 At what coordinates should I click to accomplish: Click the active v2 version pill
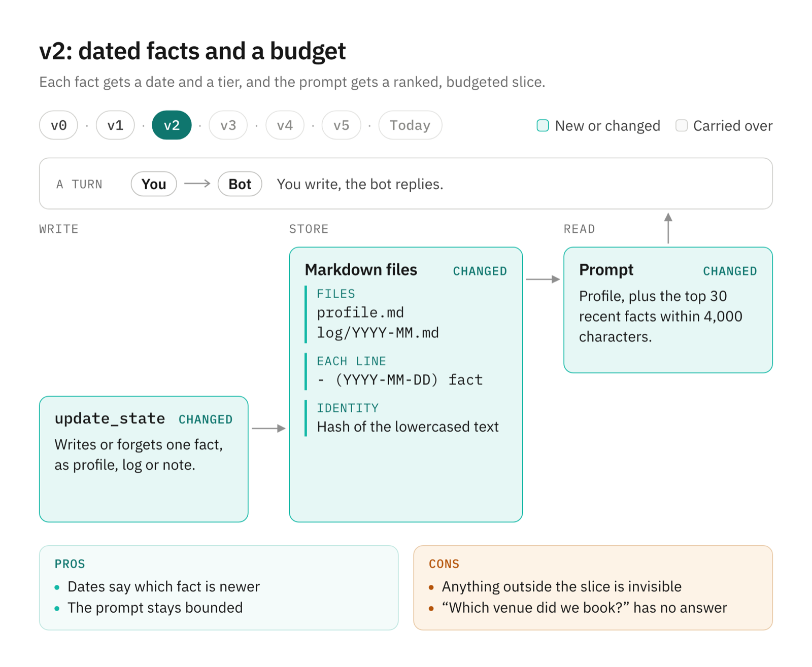tap(172, 125)
